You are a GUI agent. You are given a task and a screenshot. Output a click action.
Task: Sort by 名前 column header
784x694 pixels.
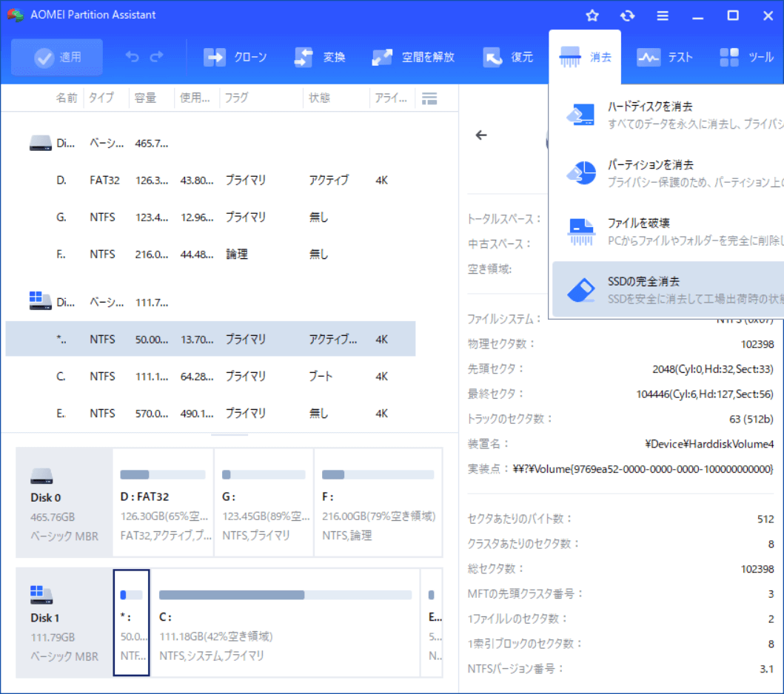(67, 98)
